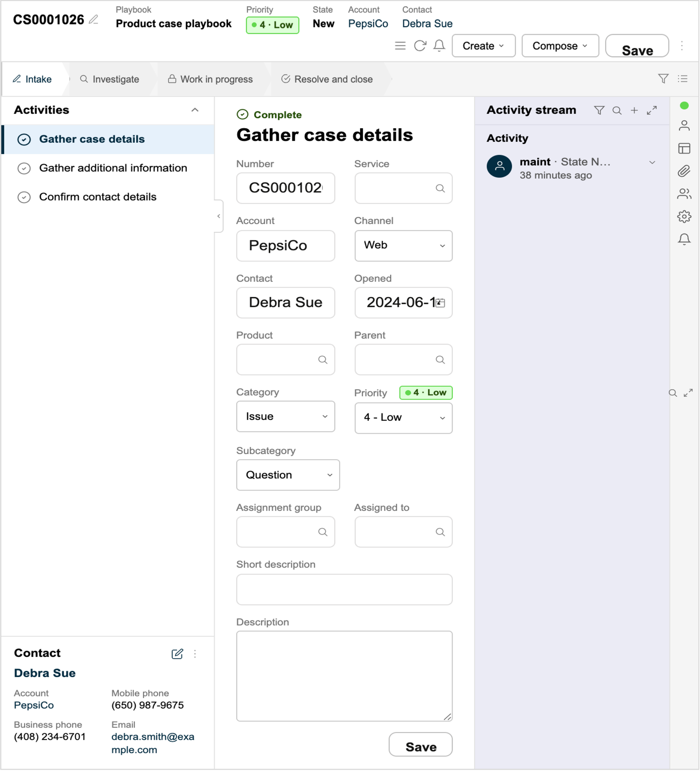Open sidebar bell notifications icon
The height and width of the screenshot is (771, 700).
point(684,239)
